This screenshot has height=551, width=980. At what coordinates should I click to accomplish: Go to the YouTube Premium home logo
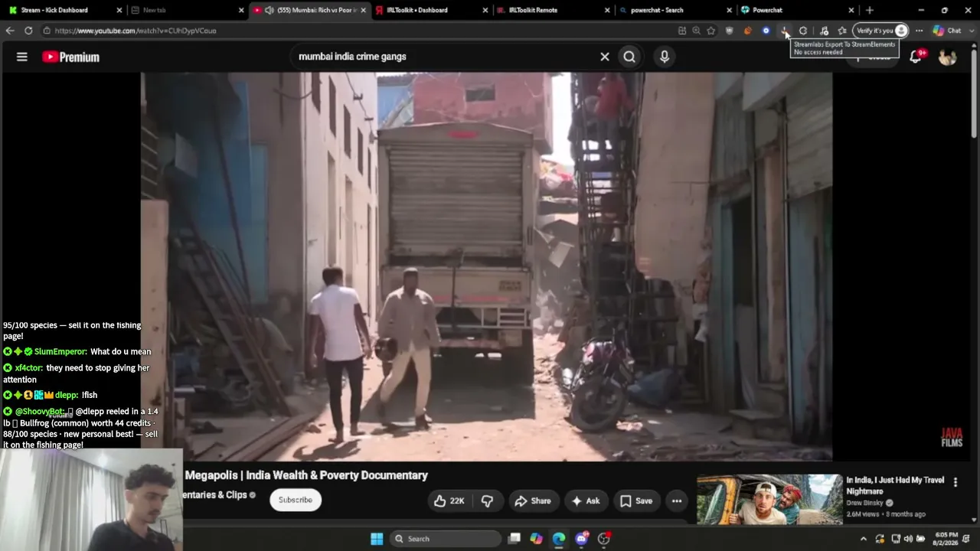(x=70, y=57)
